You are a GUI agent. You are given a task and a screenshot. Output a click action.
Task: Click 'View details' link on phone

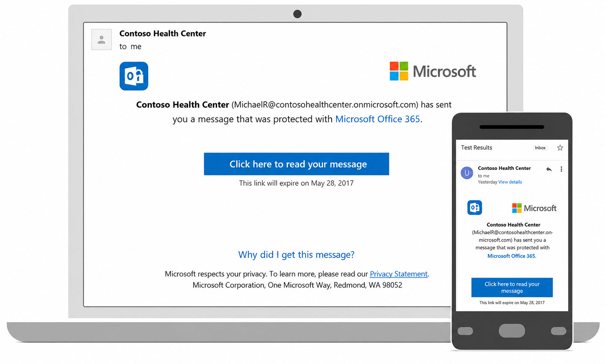pos(510,182)
